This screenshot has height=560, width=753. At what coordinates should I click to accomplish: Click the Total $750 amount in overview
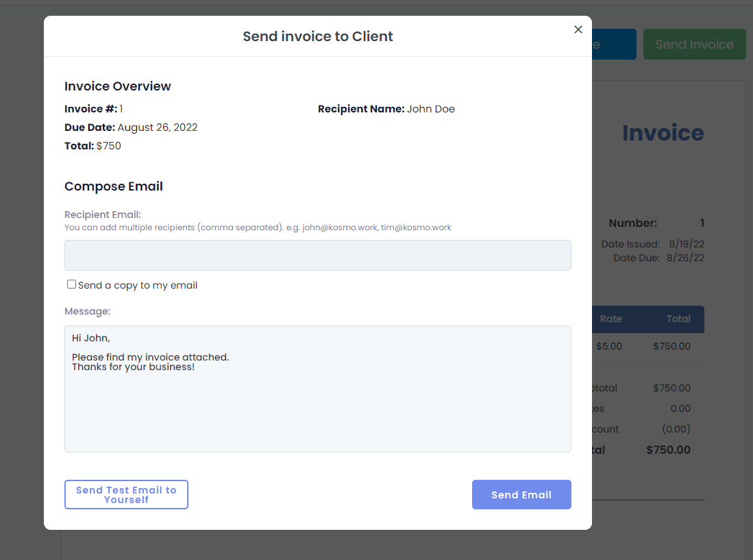[110, 145]
